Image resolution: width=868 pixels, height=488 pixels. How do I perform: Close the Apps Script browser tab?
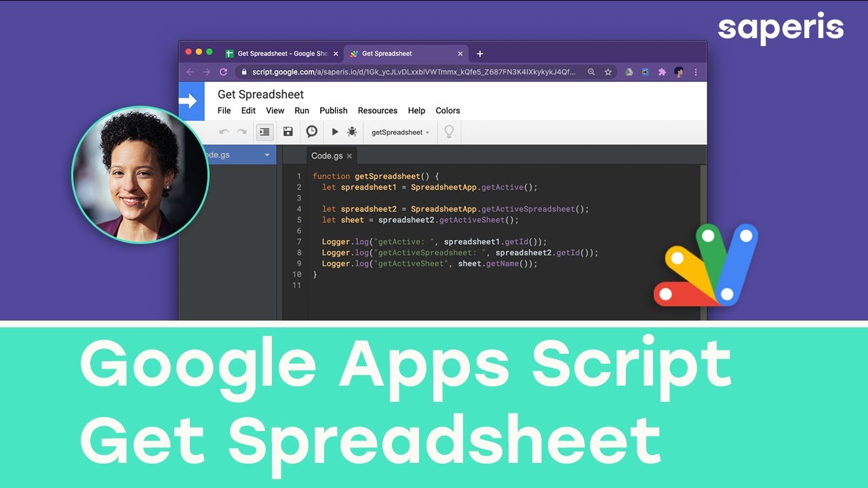[460, 54]
